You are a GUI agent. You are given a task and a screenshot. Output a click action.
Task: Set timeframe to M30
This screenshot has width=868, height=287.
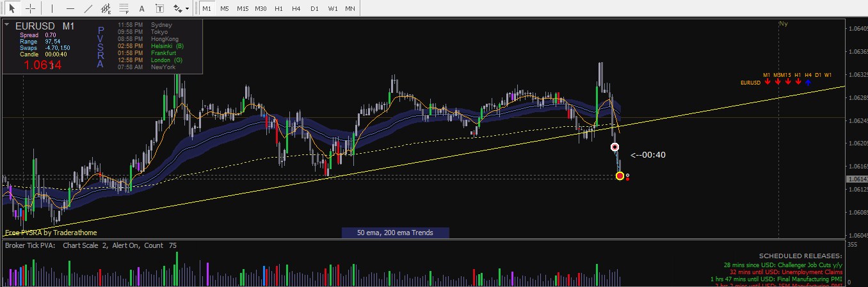[261, 9]
